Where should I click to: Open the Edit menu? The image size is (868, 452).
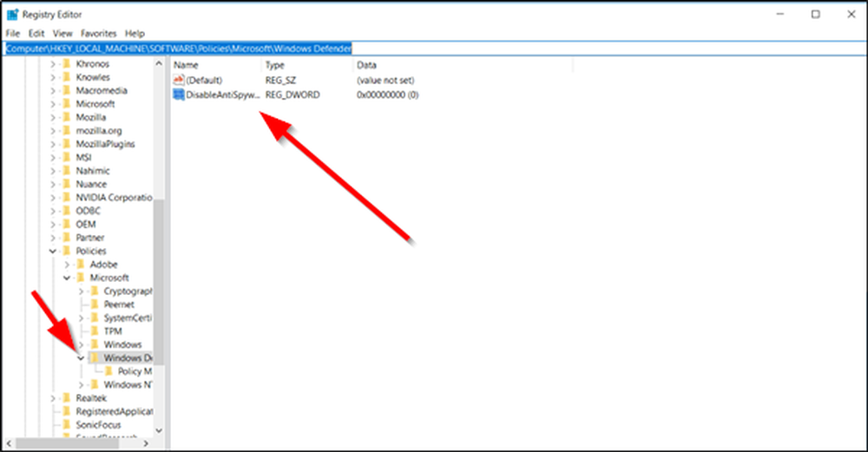coord(36,33)
